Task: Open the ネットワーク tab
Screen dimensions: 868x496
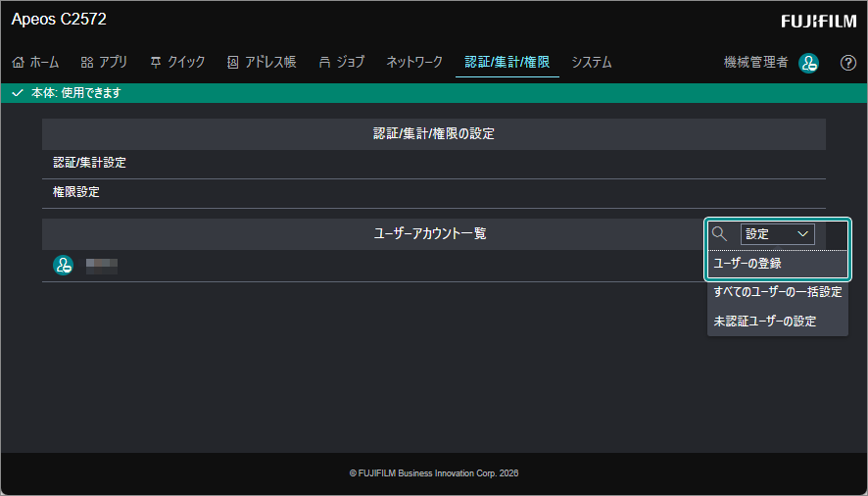Action: click(414, 62)
